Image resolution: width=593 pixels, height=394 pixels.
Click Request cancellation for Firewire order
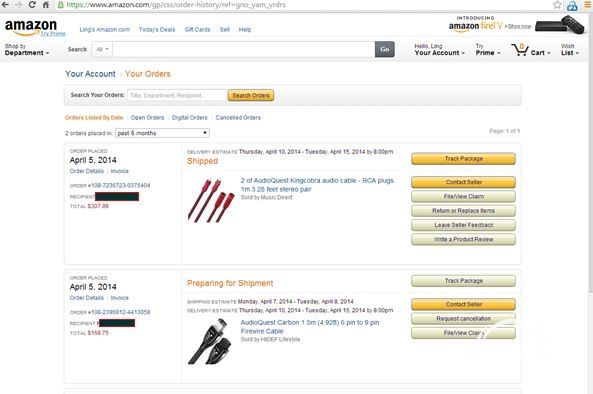(463, 319)
